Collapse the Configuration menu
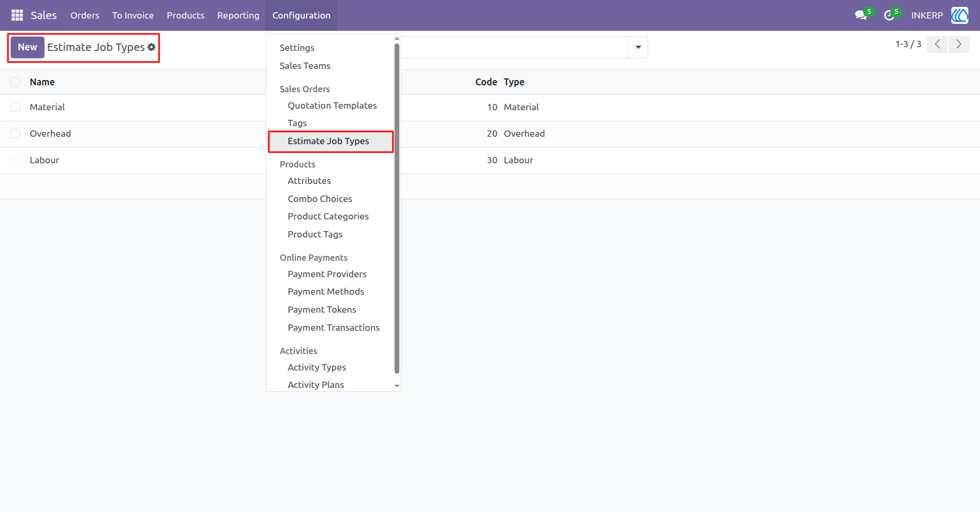 pos(301,15)
